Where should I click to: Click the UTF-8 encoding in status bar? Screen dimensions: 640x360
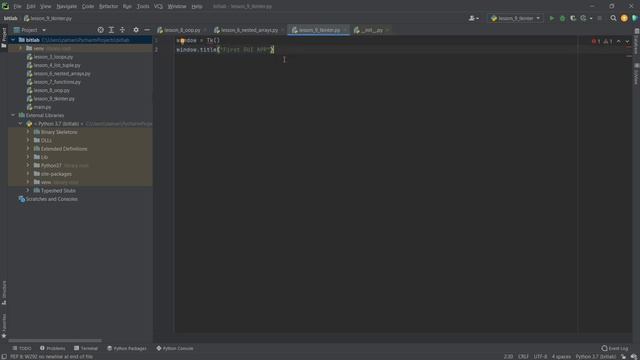tap(540, 356)
